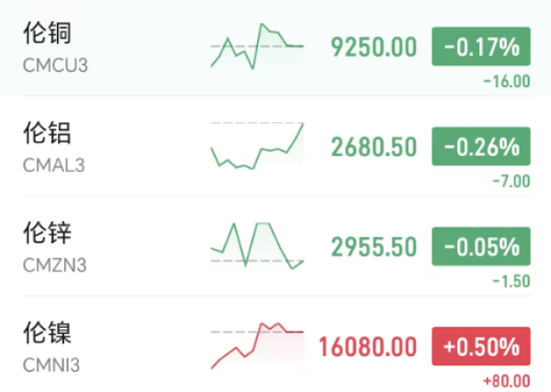Click the green -0.17% change badge
This screenshot has width=551, height=392.
point(481,46)
